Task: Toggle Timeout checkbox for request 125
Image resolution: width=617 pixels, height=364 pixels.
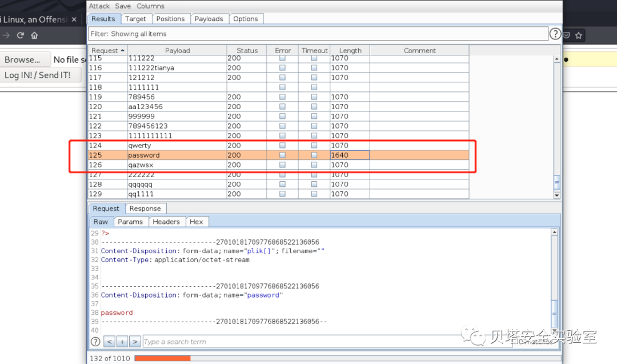Action: point(314,155)
